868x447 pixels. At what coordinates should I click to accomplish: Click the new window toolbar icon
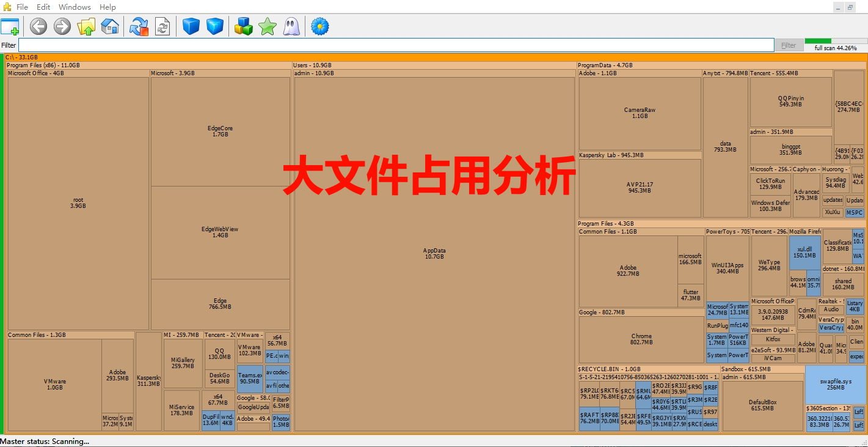(x=10, y=26)
